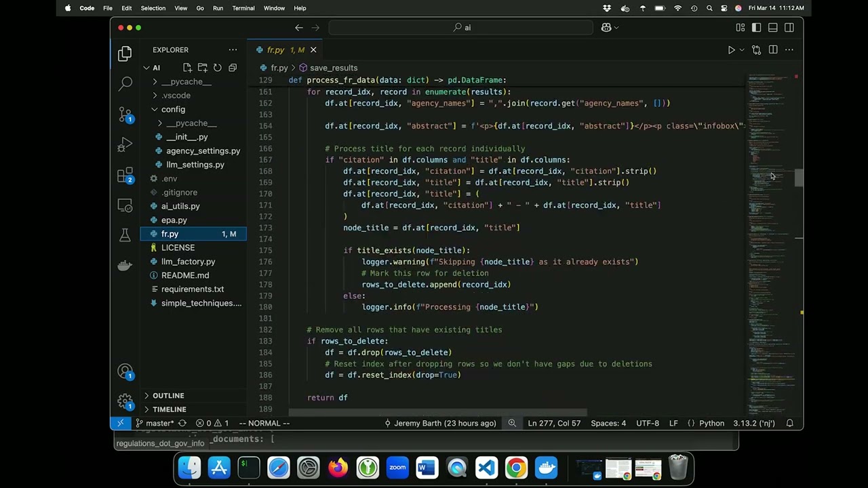Open editor More Actions ellipsis menu
This screenshot has width=868, height=488.
789,49
